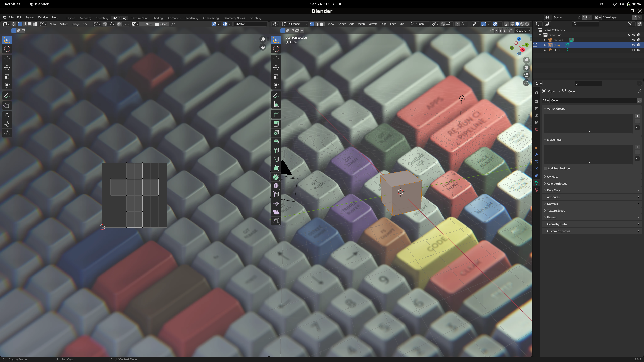Select the Annotate tool in UV editor
644x362 pixels.
click(7, 96)
